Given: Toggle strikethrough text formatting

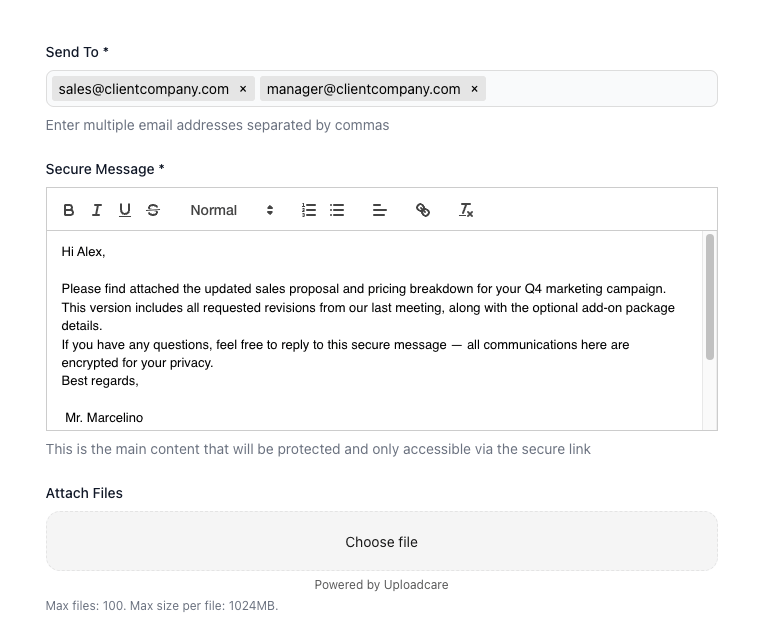Looking at the screenshot, I should click(x=153, y=210).
